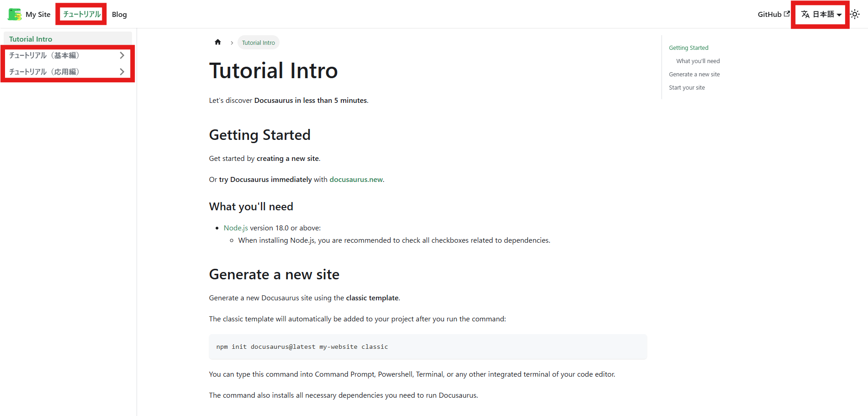Toggle light/dark mode sun icon
The width and height of the screenshot is (868, 416).
click(x=855, y=14)
